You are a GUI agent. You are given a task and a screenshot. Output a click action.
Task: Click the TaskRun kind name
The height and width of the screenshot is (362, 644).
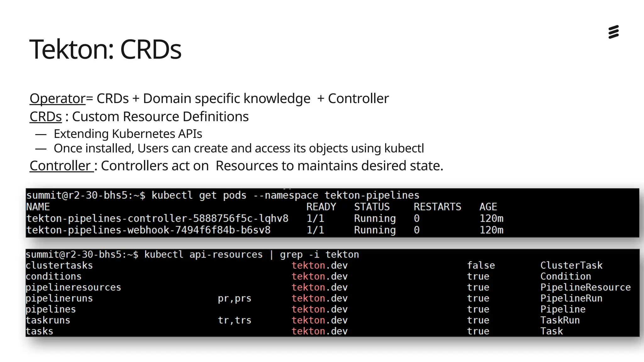(560, 320)
